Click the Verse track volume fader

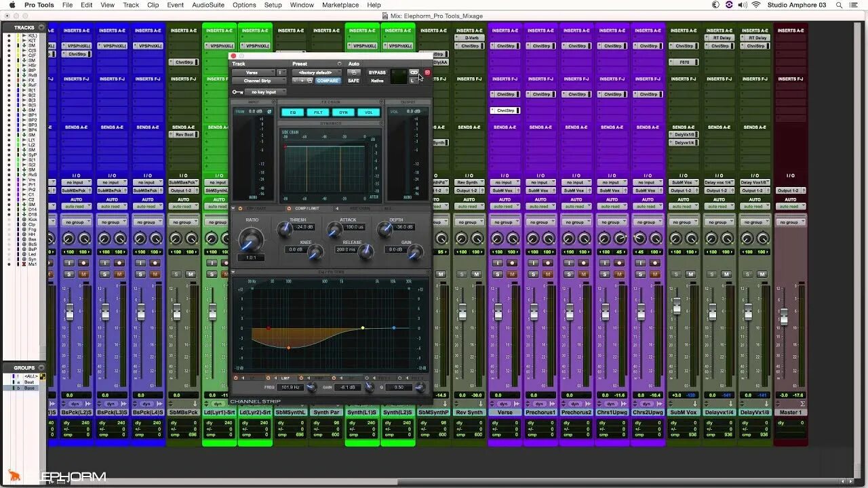click(498, 312)
